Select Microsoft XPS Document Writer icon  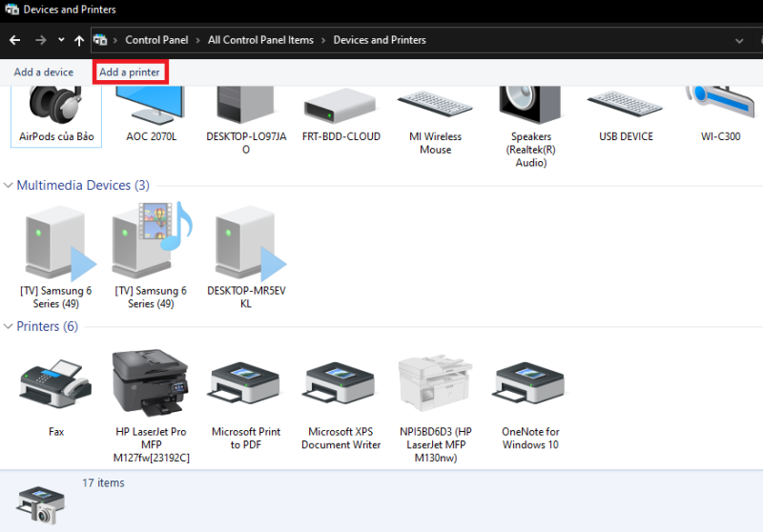click(340, 384)
